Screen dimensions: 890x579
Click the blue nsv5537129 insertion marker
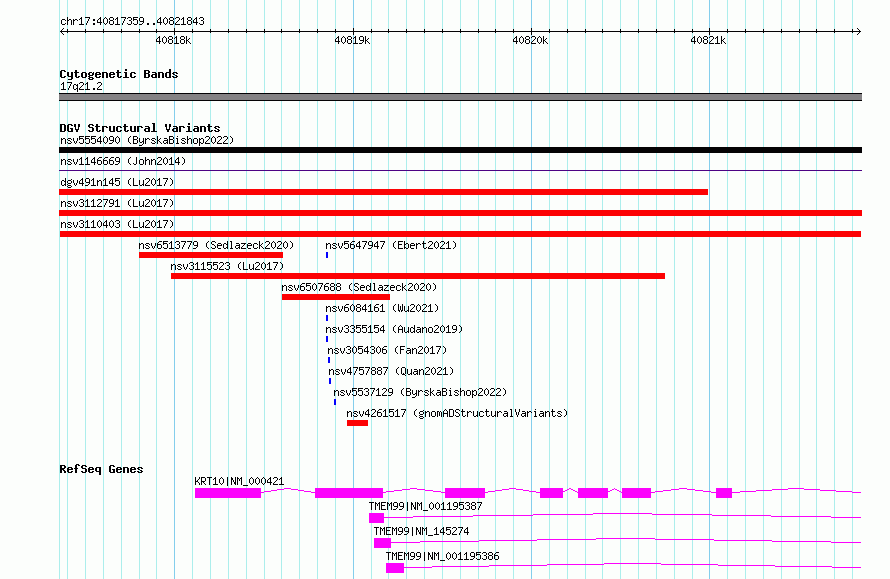[335, 402]
